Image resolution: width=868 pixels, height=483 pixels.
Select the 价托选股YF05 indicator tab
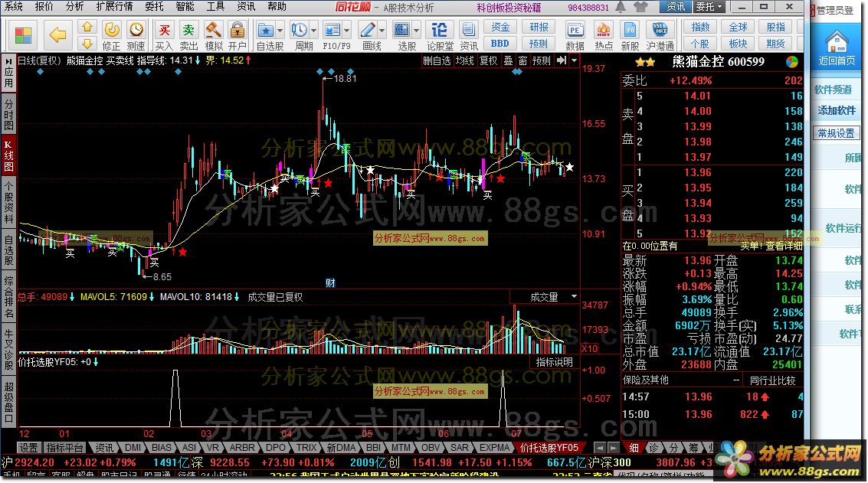coord(549,448)
